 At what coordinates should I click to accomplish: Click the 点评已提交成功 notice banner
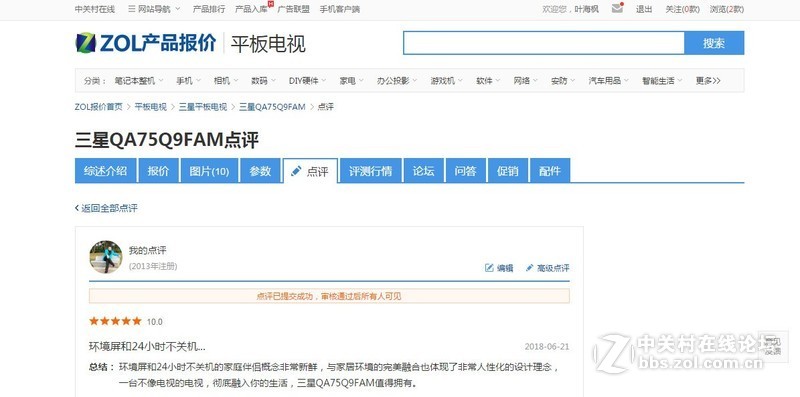pyautogui.click(x=329, y=296)
